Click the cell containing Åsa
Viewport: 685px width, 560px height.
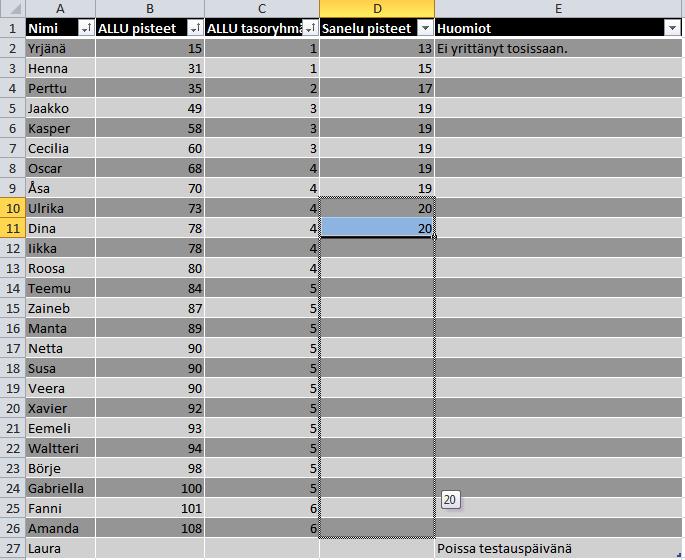60,188
